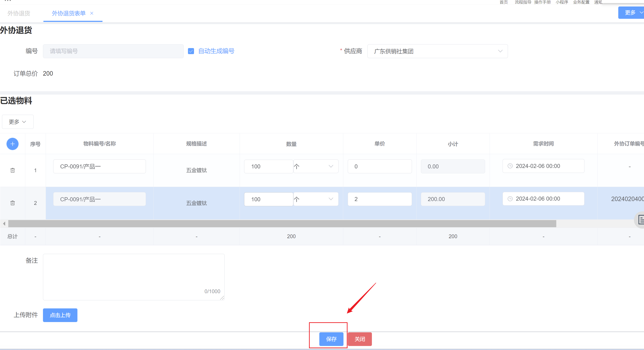This screenshot has width=644, height=350.
Task: Open unit dropdown in row 1
Action: [316, 166]
